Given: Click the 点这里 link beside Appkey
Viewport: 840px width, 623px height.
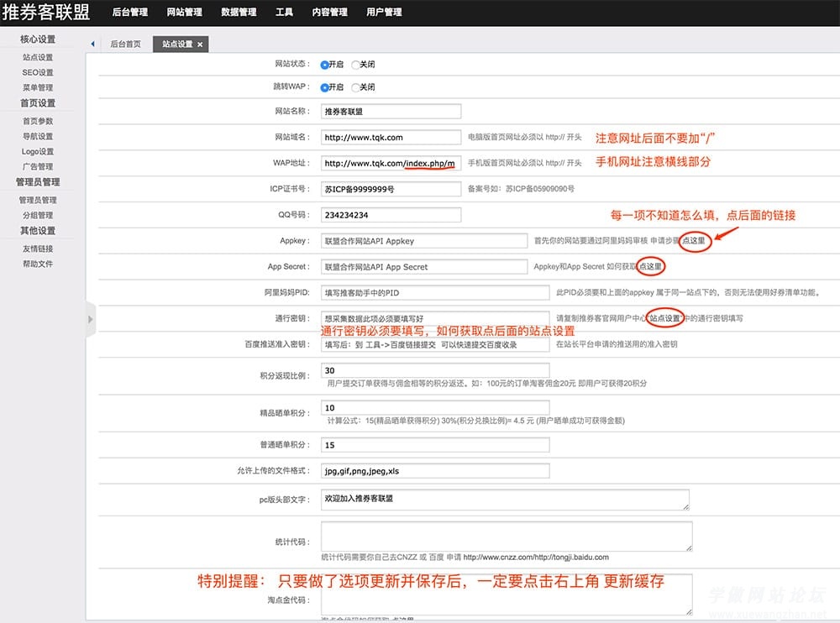Looking at the screenshot, I should (696, 241).
